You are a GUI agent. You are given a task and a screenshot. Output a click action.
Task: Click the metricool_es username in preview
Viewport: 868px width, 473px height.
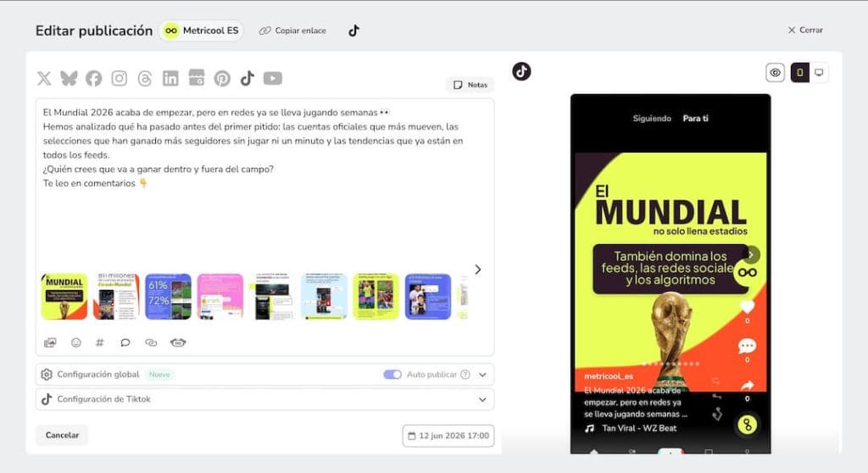(x=609, y=376)
